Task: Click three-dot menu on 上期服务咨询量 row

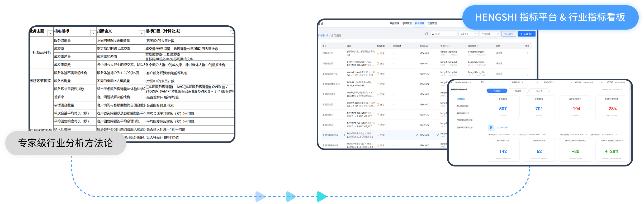Action: tap(527, 74)
